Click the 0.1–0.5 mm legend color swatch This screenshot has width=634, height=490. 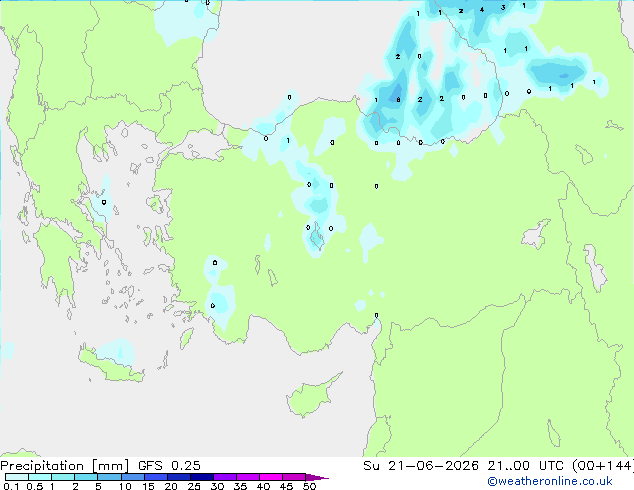tap(17, 477)
